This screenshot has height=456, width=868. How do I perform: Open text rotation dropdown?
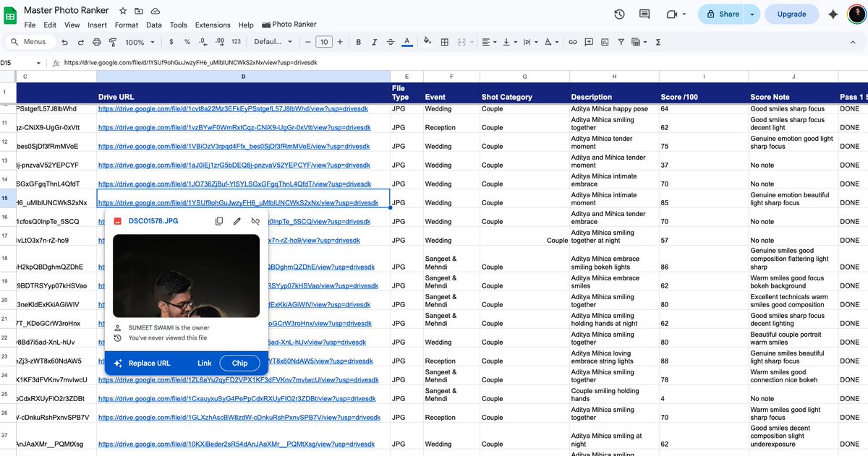[x=551, y=42]
